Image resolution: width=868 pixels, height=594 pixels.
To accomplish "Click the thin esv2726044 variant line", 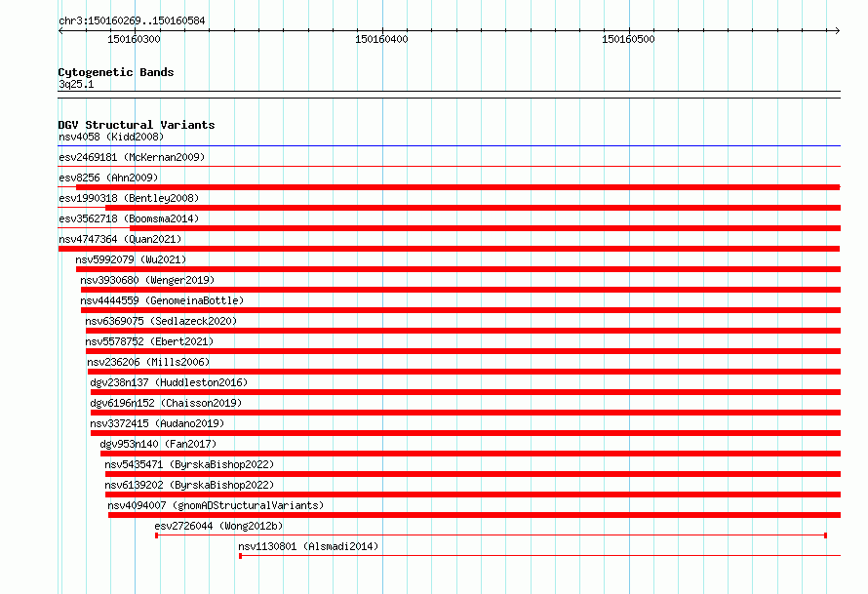I will (x=491, y=535).
